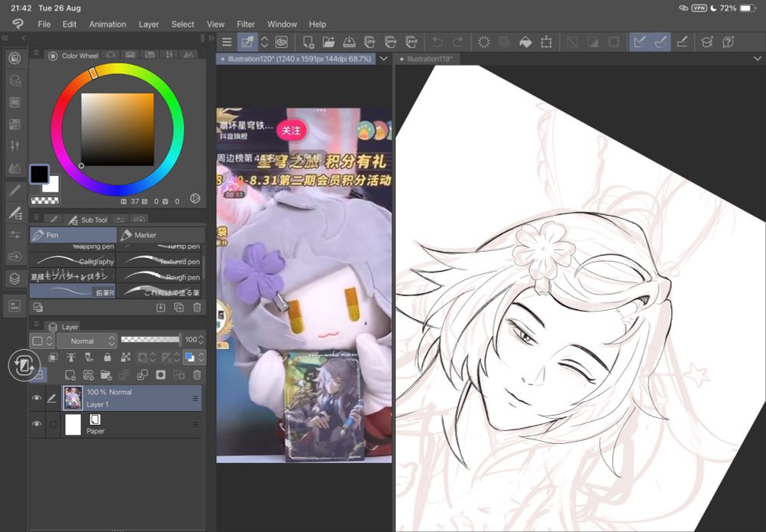Open the palette color dropdown left of Normal
This screenshot has height=532, width=766.
pos(42,341)
